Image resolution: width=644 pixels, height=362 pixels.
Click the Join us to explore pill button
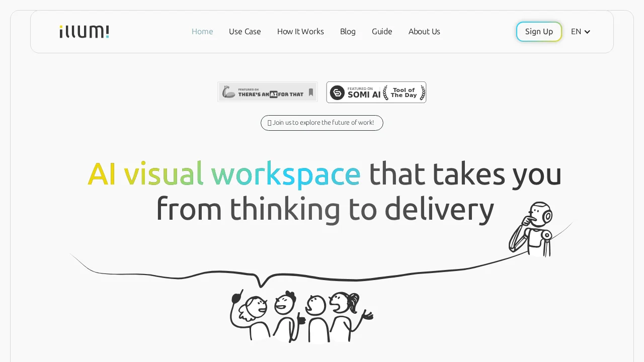pos(322,123)
